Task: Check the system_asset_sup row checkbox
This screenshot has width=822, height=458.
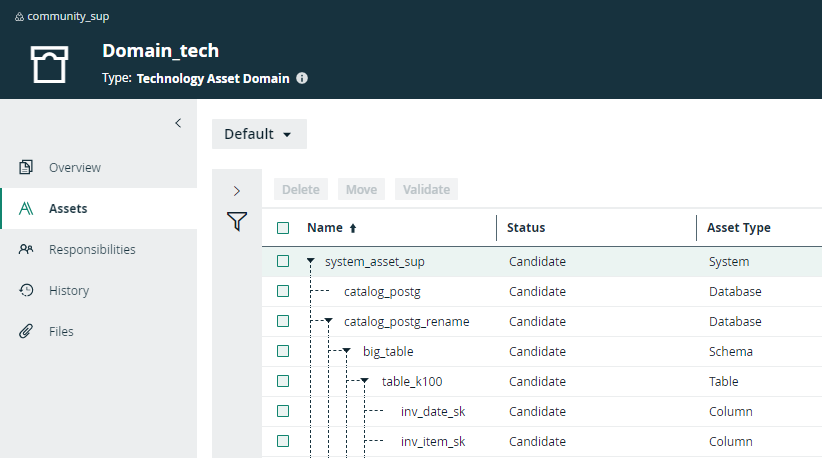Action: click(283, 261)
